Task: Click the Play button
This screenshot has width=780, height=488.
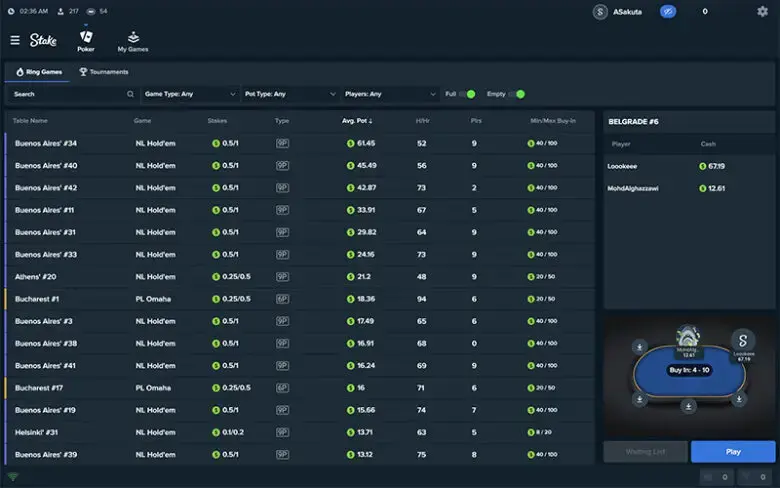Action: tap(733, 452)
